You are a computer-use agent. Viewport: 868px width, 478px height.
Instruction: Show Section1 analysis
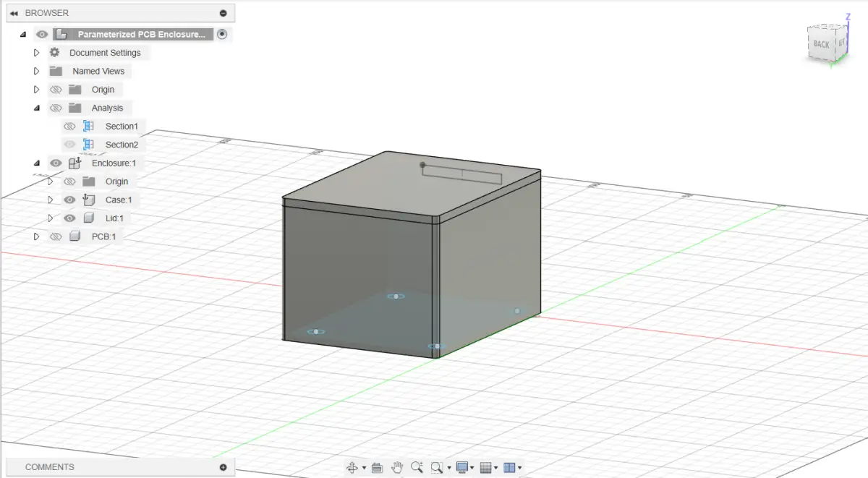(x=69, y=127)
